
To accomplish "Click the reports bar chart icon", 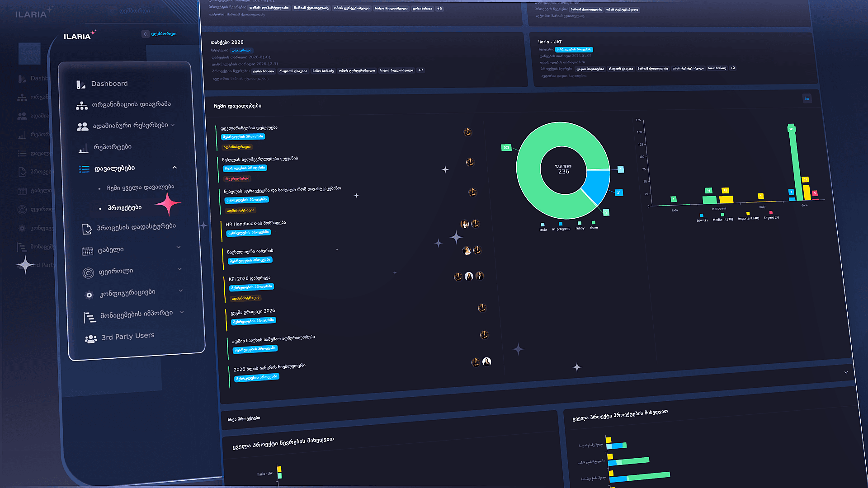I will point(84,148).
